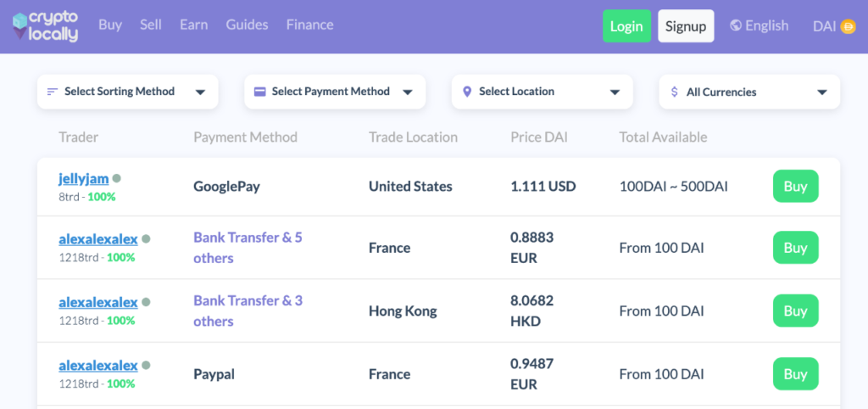Buy from the GooglePay United States offer
The width and height of the screenshot is (868, 409).
click(795, 187)
